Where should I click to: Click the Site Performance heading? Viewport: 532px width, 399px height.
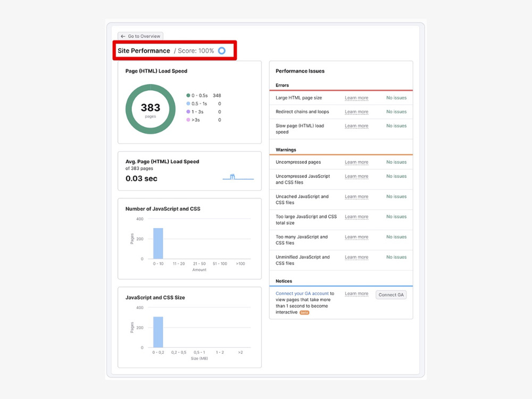coord(144,51)
